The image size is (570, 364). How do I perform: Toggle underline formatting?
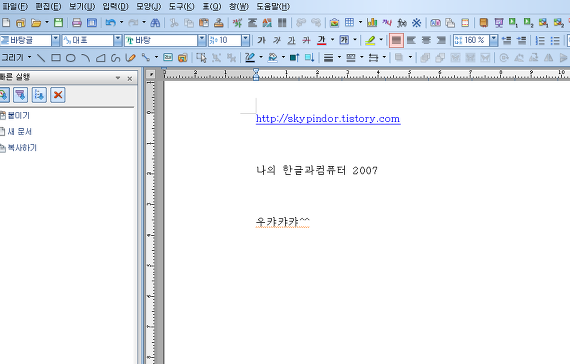point(292,40)
